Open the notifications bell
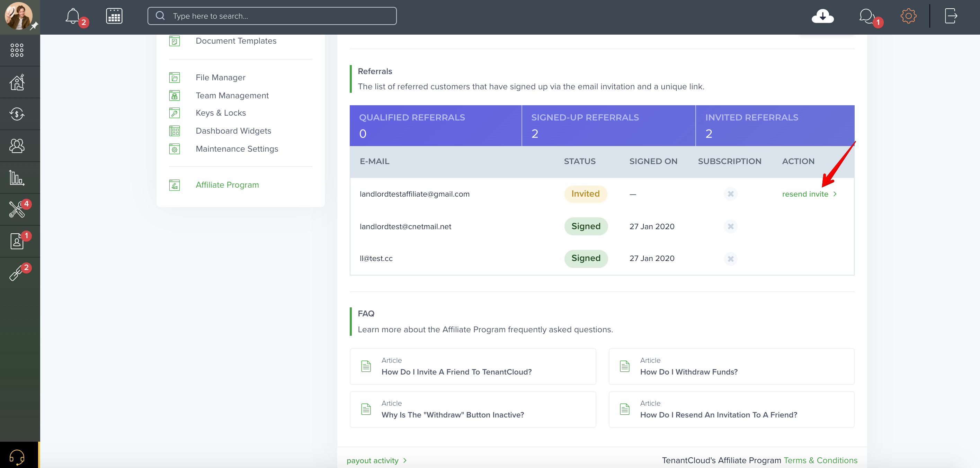The image size is (980, 468). click(73, 16)
